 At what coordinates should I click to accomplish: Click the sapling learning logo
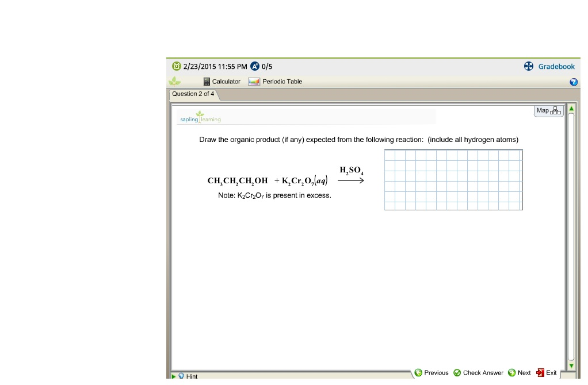(x=200, y=117)
